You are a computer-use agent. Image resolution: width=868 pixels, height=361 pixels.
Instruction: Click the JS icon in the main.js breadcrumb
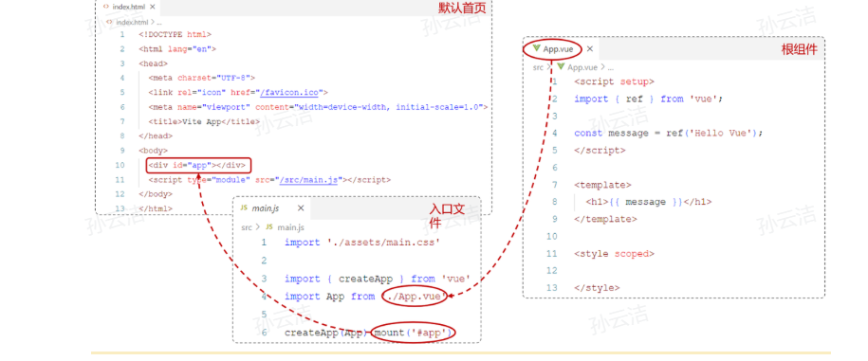pyautogui.click(x=269, y=227)
